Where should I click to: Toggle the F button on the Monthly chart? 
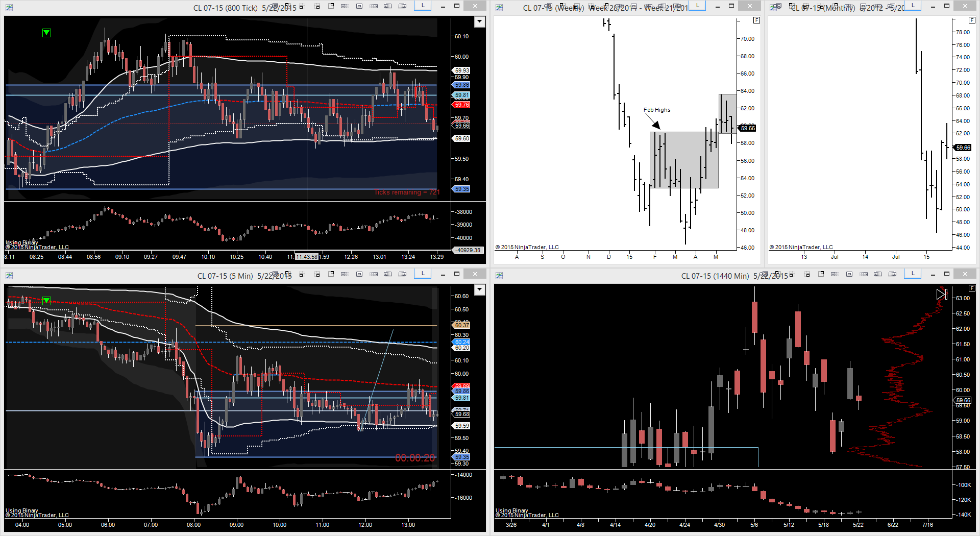pos(972,20)
